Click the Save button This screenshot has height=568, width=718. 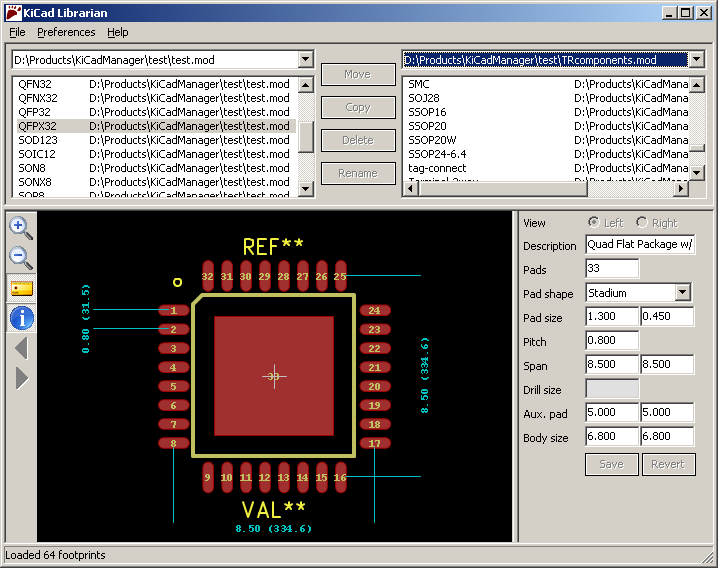611,464
